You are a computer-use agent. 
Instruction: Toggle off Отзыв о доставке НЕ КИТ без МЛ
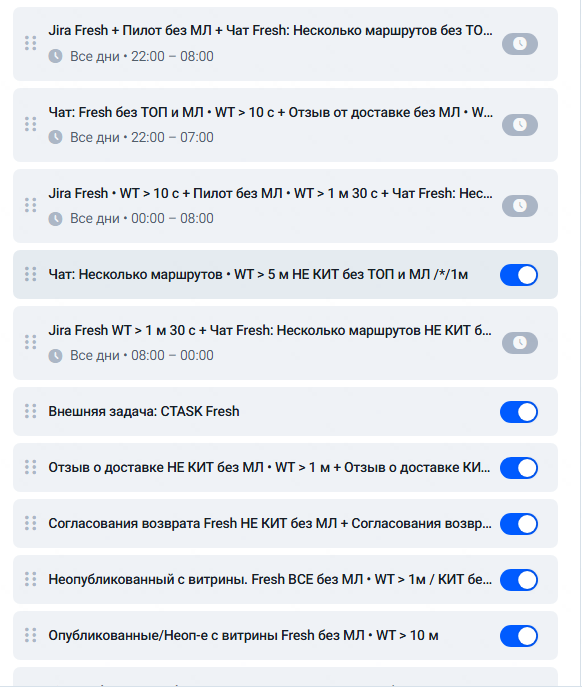tap(519, 468)
